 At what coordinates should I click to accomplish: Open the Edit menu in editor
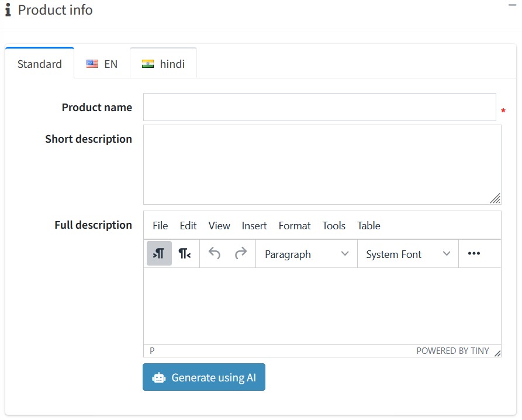[188, 225]
